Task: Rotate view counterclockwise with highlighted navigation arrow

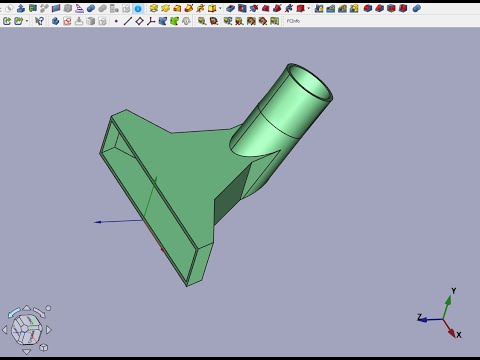Action: [x=14, y=312]
